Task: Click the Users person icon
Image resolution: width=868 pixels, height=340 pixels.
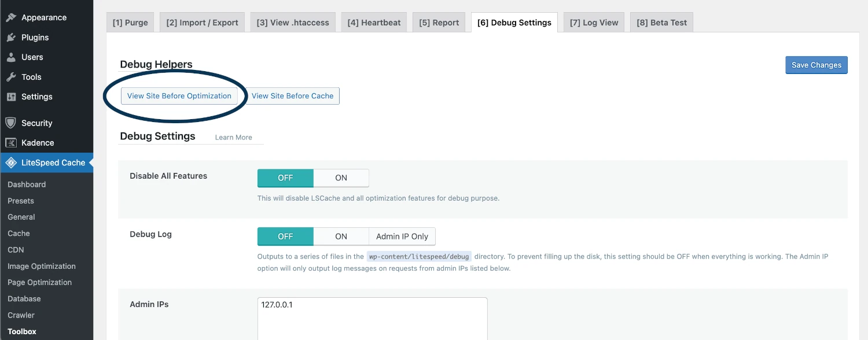Action: [11, 57]
